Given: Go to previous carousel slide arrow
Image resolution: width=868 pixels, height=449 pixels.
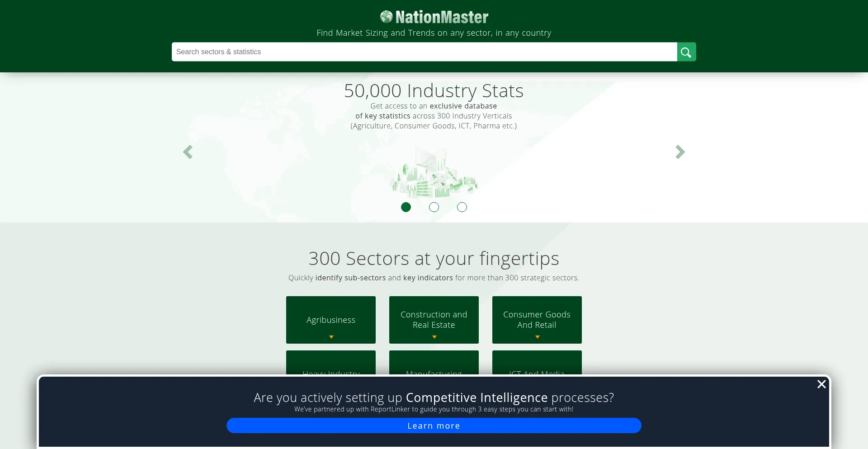Looking at the screenshot, I should coord(188,152).
